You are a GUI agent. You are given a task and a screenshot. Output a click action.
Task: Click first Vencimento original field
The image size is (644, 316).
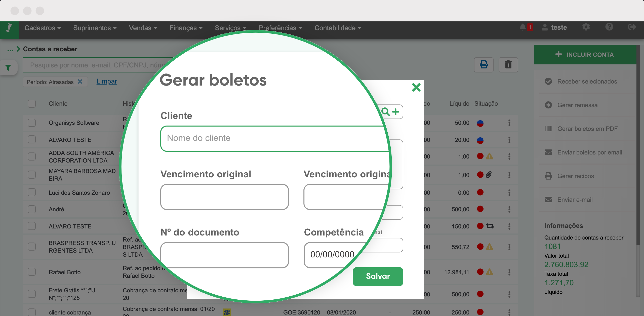[224, 197]
